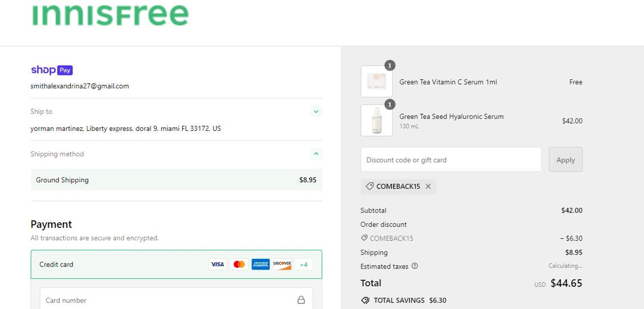
Task: Click the Discount code or gift card field
Action: (451, 160)
